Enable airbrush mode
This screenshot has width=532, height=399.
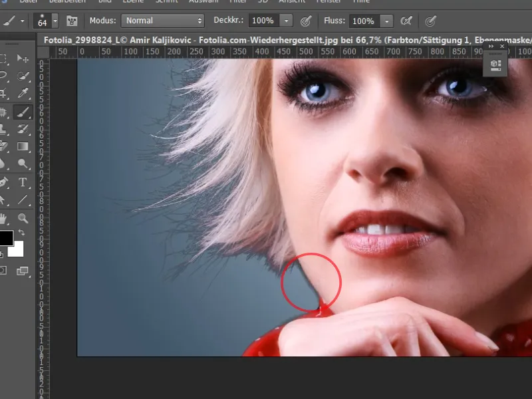point(406,21)
